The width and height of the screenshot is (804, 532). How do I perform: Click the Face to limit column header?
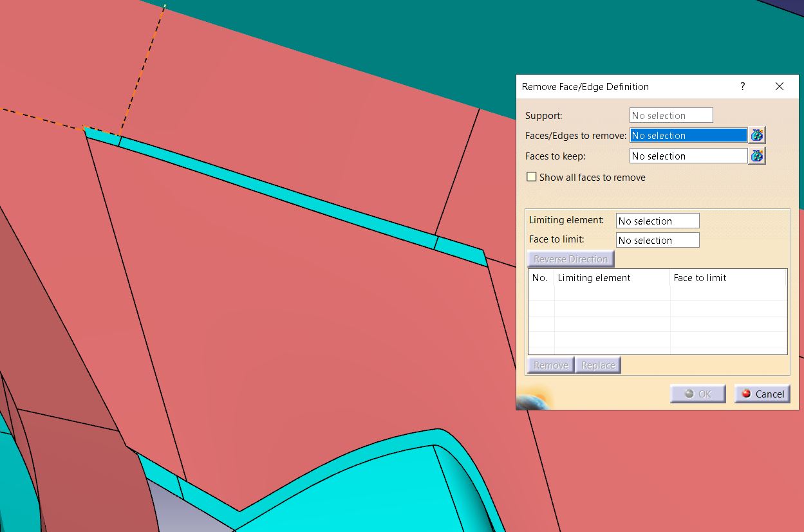701,278
